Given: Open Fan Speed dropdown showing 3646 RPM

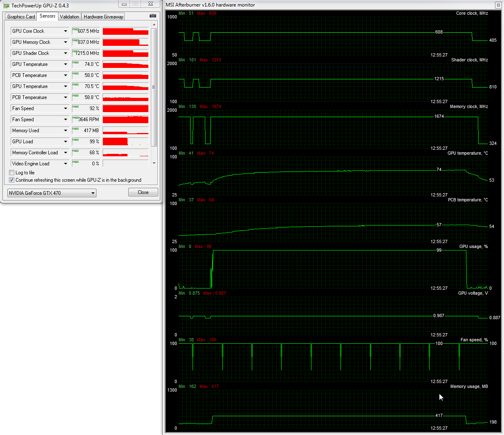Looking at the screenshot, I should [x=65, y=119].
